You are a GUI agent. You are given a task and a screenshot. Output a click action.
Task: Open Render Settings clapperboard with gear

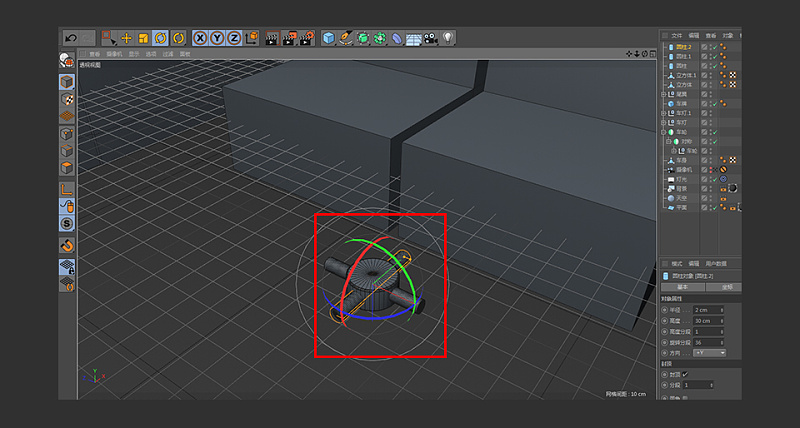click(x=307, y=38)
